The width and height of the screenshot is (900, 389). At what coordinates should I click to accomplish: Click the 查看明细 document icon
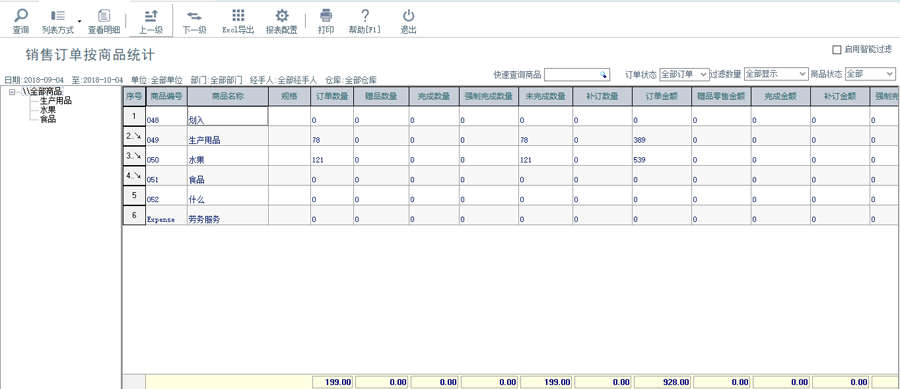pos(104,15)
